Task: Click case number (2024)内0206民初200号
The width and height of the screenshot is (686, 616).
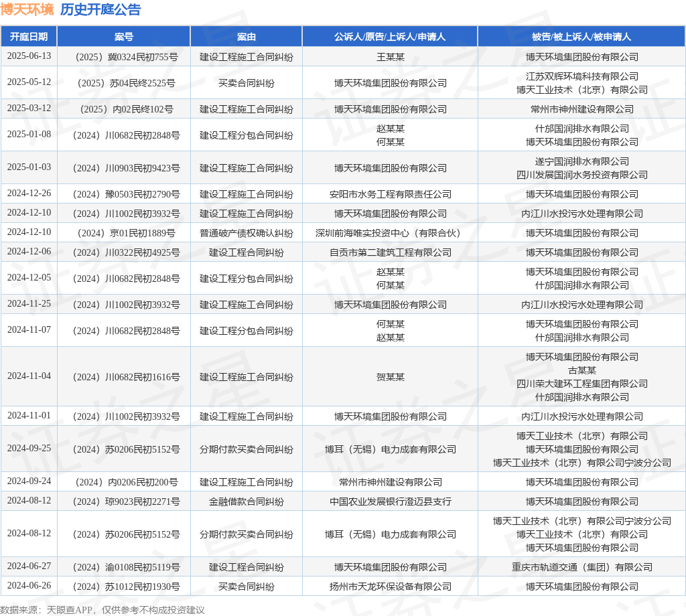Action: pyautogui.click(x=127, y=482)
